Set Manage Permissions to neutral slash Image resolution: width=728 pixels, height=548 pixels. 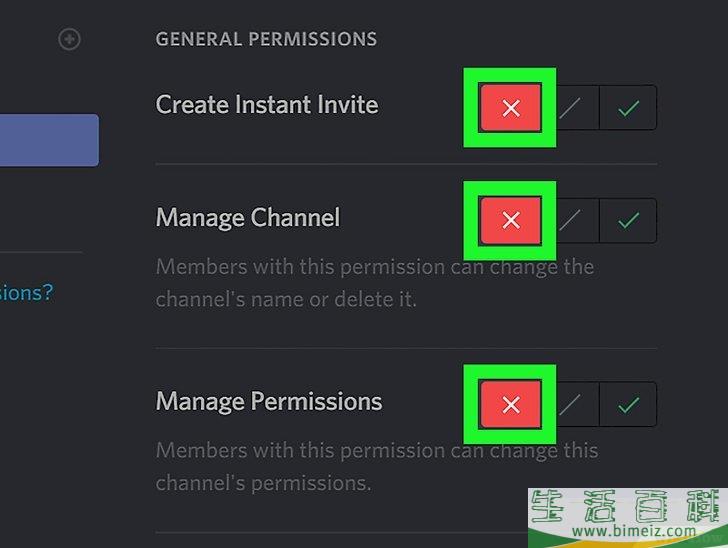[x=570, y=404]
